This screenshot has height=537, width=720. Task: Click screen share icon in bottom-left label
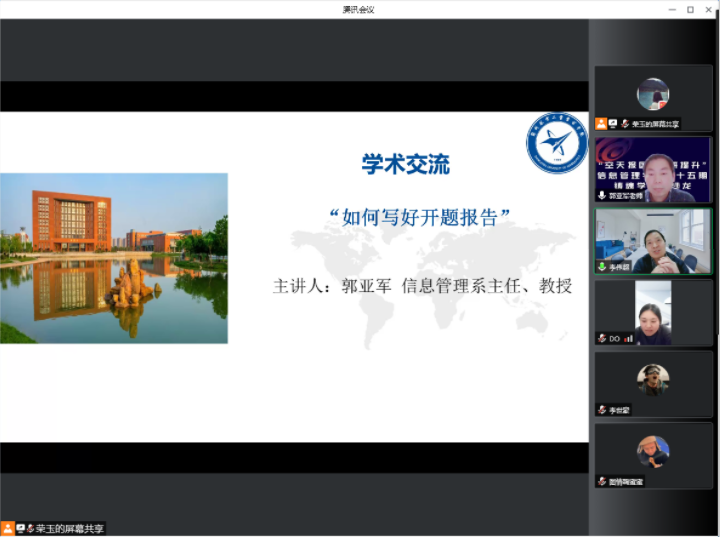point(20,528)
